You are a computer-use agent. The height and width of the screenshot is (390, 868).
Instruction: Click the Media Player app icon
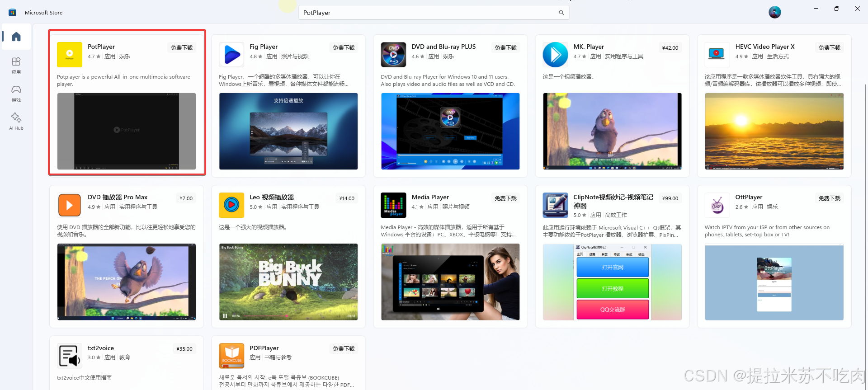[x=393, y=205]
